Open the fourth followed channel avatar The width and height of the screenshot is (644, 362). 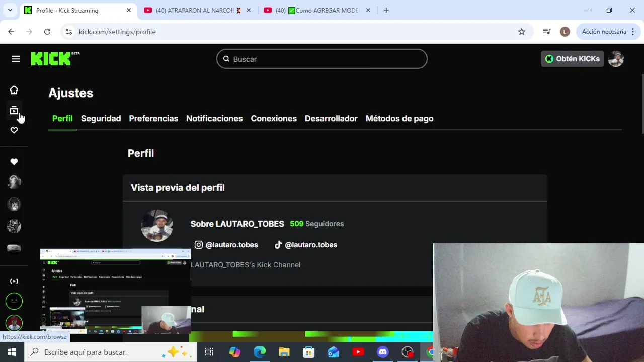14,249
